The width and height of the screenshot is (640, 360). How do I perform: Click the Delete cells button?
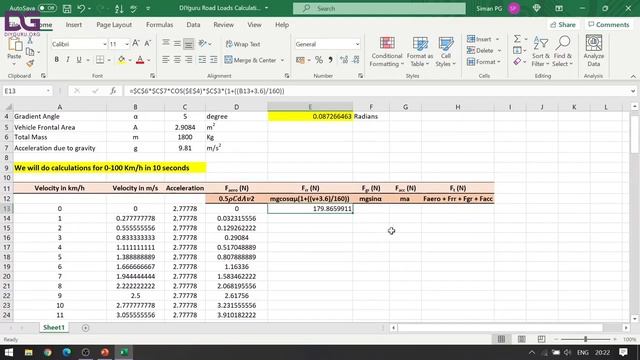coord(484,51)
